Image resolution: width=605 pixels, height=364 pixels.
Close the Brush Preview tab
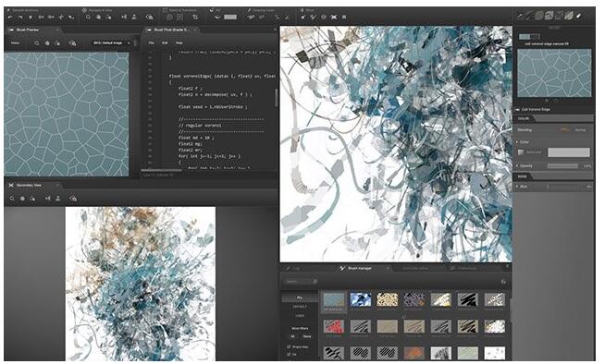pos(57,30)
